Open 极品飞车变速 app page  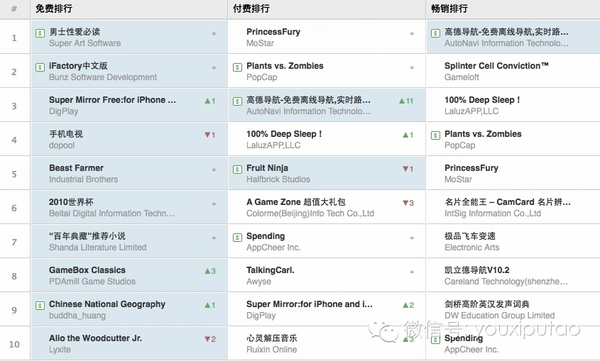[470, 236]
